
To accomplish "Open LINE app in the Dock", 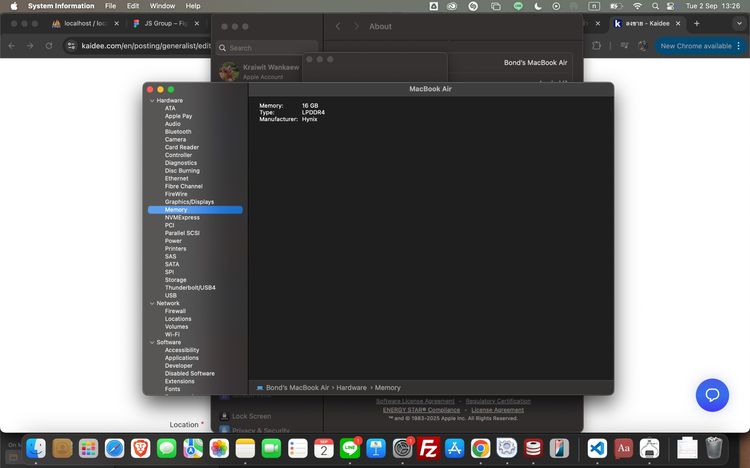I will pos(350,448).
